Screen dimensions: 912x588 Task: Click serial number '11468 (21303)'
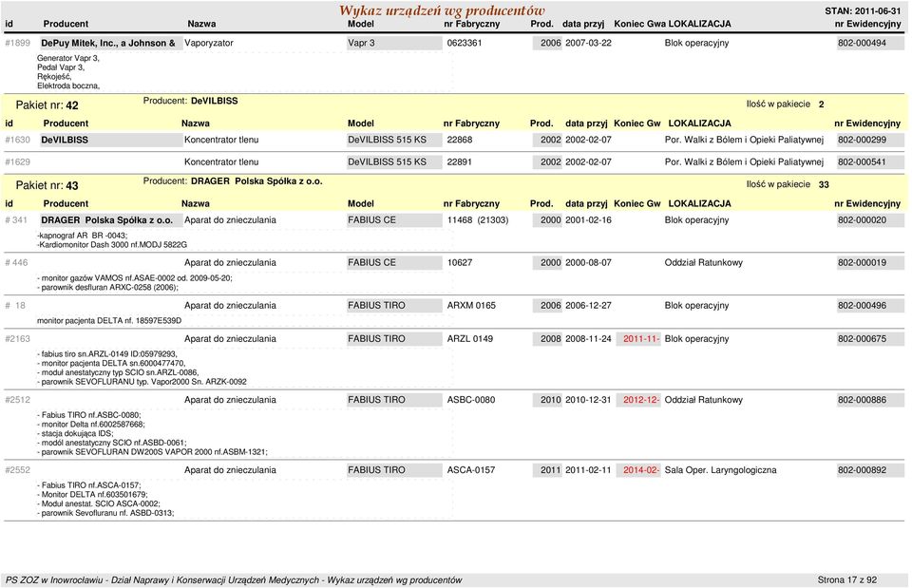(x=478, y=220)
